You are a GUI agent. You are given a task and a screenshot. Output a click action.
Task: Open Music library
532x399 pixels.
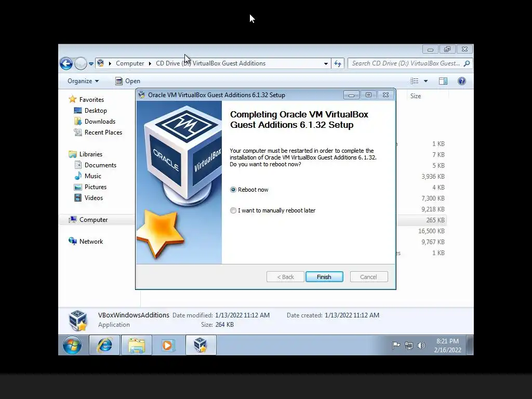(x=92, y=176)
